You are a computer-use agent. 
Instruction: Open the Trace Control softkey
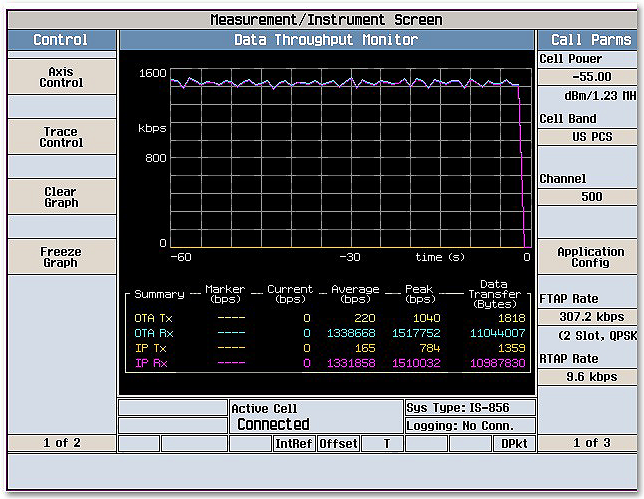(62, 137)
